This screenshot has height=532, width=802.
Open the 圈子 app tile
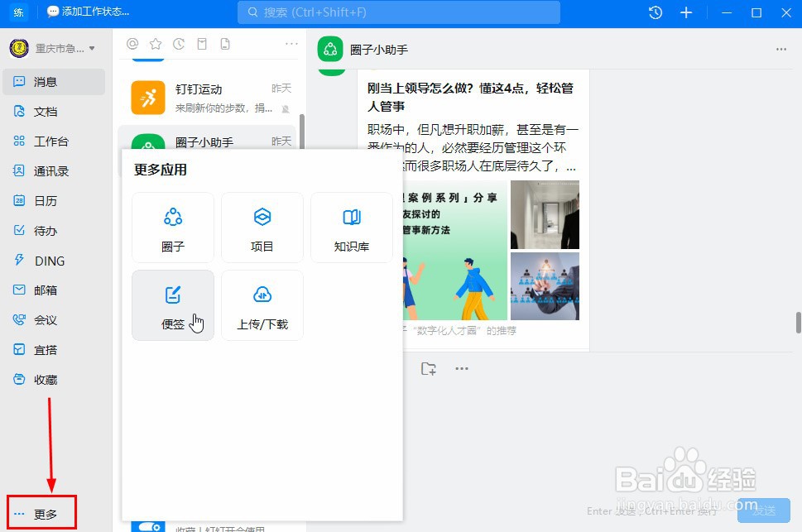(x=173, y=228)
